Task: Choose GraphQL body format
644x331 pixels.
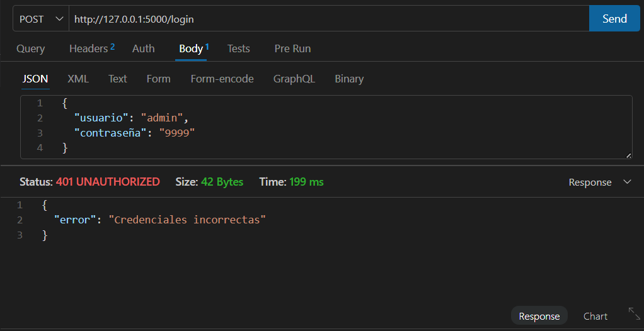Action: click(x=294, y=79)
